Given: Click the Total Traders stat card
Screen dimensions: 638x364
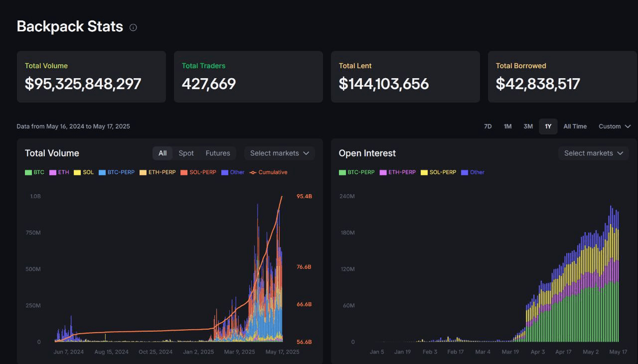Looking at the screenshot, I should (x=248, y=77).
